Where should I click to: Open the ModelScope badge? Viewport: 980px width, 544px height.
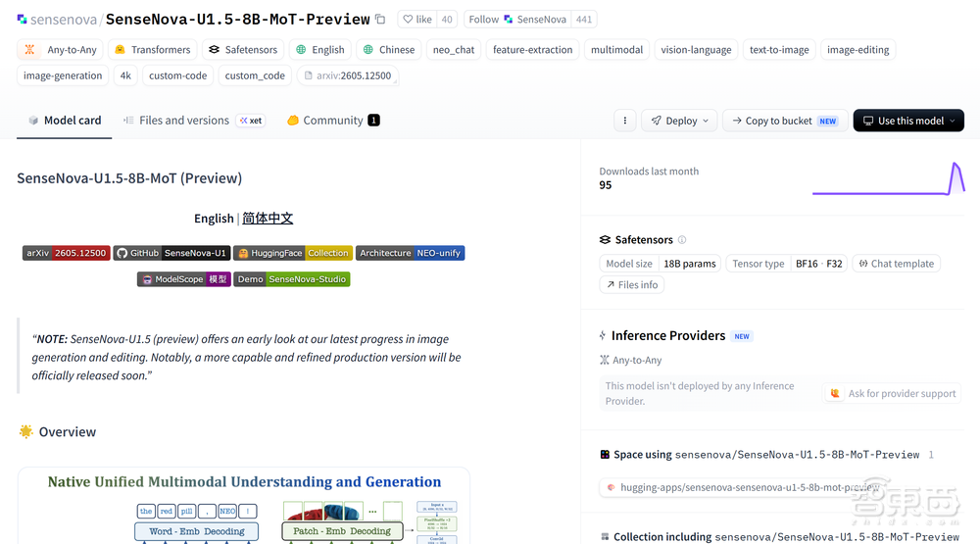(x=184, y=279)
